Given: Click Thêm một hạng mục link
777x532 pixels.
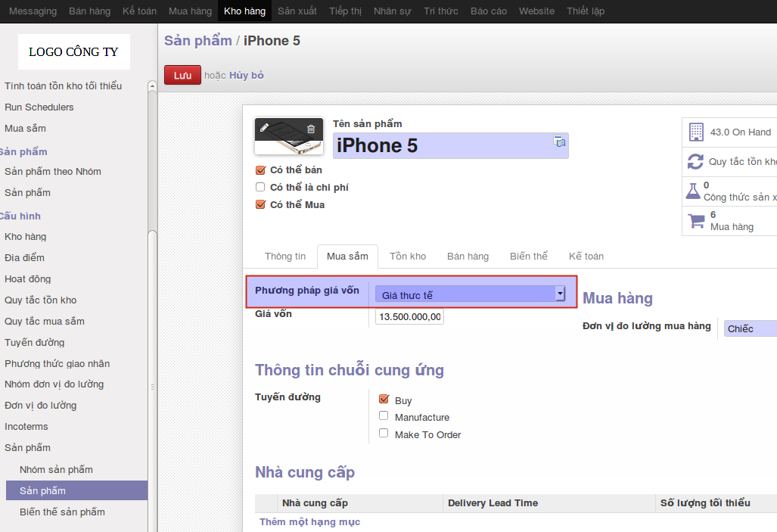Looking at the screenshot, I should (x=309, y=521).
